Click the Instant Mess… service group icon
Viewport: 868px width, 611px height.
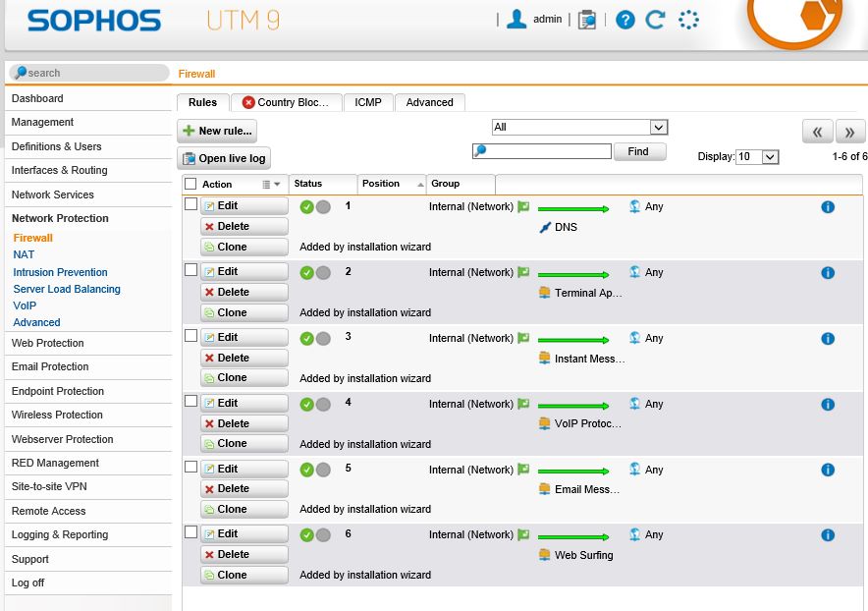[x=545, y=359]
